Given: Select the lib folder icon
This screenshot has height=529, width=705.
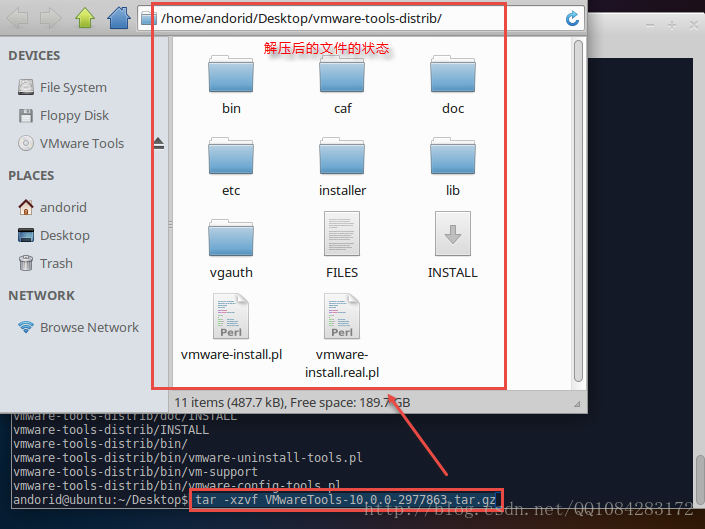Looking at the screenshot, I should pos(453,156).
